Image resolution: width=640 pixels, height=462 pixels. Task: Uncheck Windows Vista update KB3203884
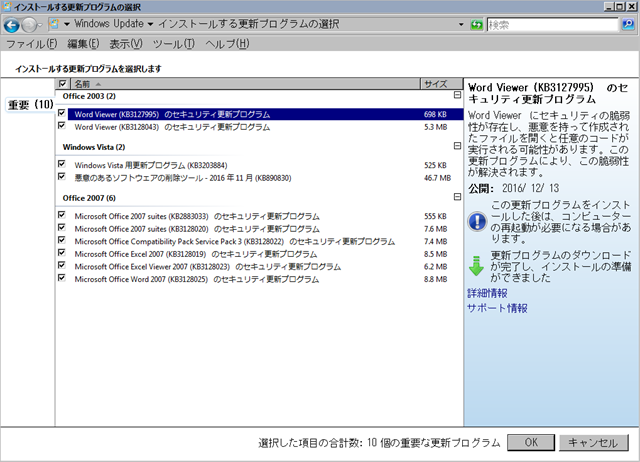pyautogui.click(x=62, y=164)
